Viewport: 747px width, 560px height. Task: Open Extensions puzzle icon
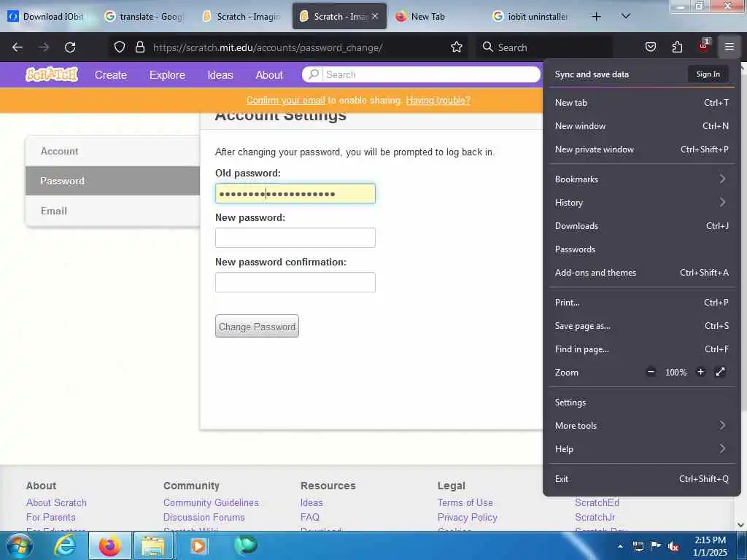click(677, 47)
